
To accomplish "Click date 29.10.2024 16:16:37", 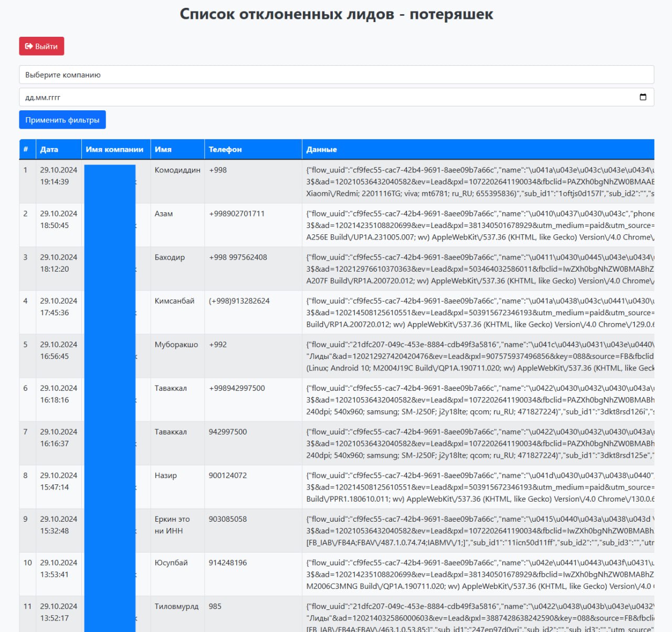I will (59, 437).
